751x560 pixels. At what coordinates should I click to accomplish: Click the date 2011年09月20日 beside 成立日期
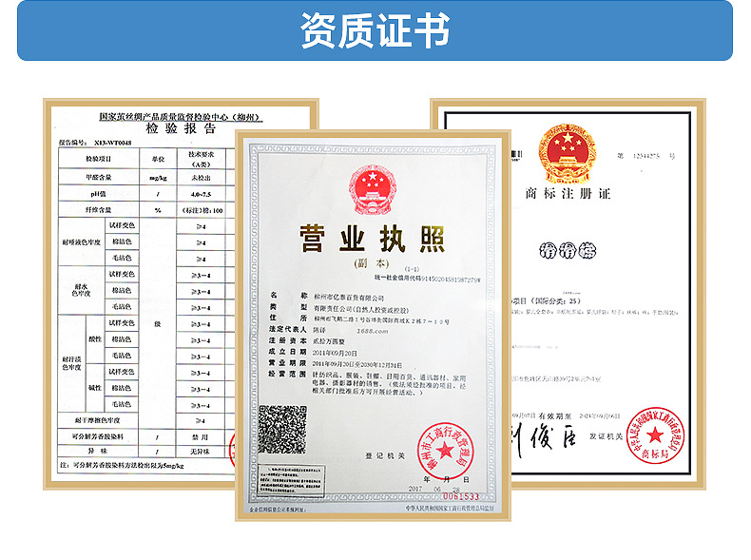[336, 353]
